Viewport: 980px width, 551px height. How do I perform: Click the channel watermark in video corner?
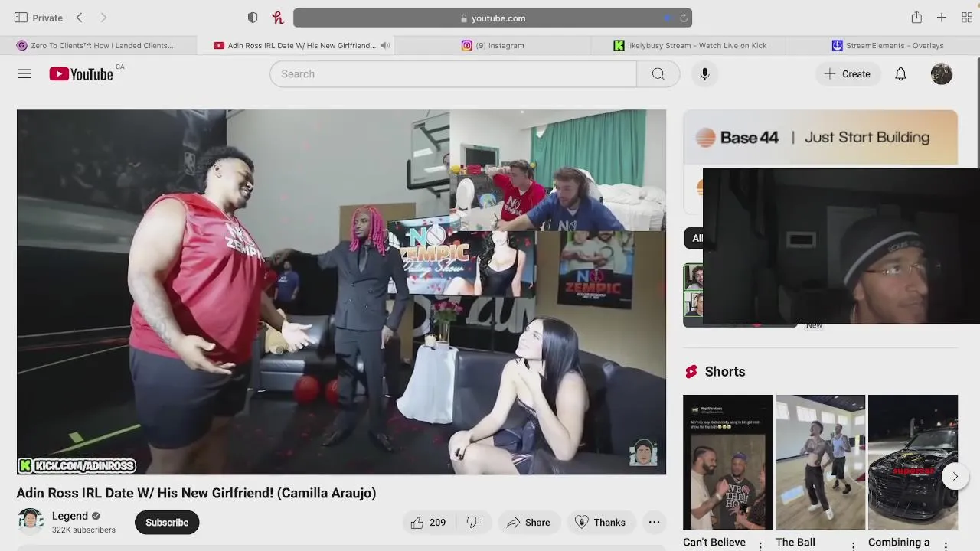644,452
